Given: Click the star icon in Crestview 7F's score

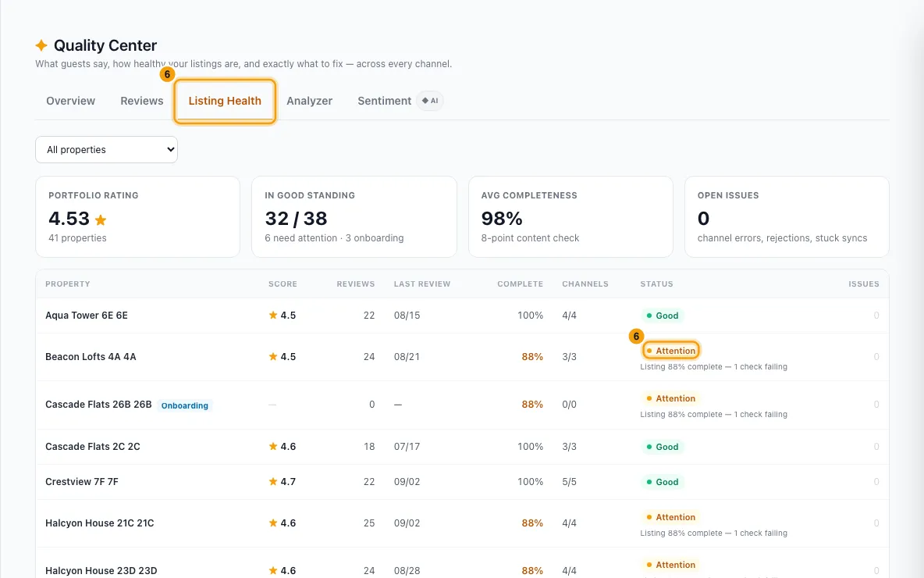Looking at the screenshot, I should [x=273, y=481].
